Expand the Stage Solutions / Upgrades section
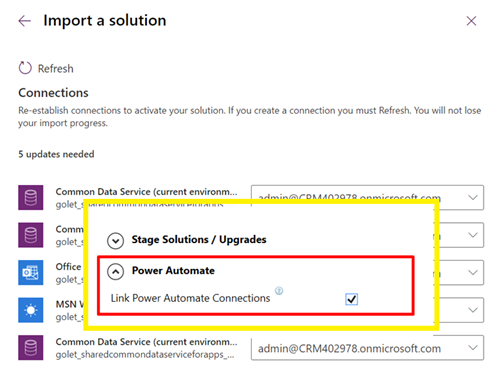The image size is (500, 375). pyautogui.click(x=116, y=241)
